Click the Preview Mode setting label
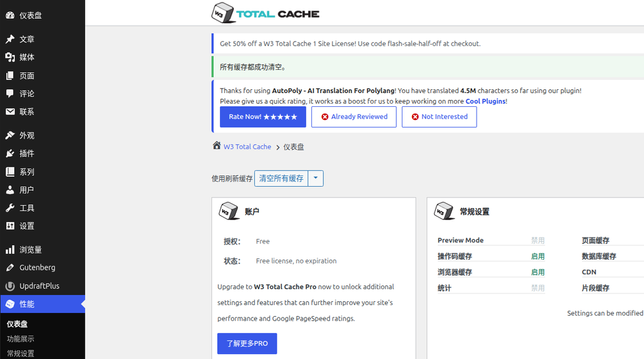 tap(460, 240)
